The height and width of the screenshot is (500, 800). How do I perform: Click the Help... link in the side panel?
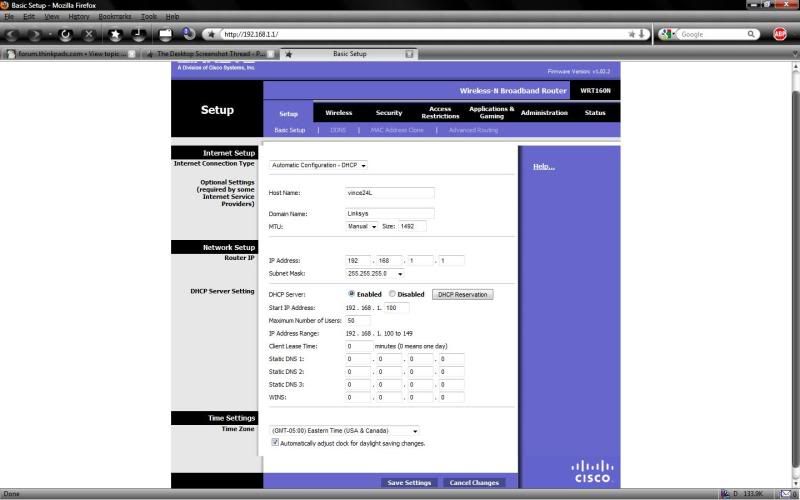(x=544, y=166)
